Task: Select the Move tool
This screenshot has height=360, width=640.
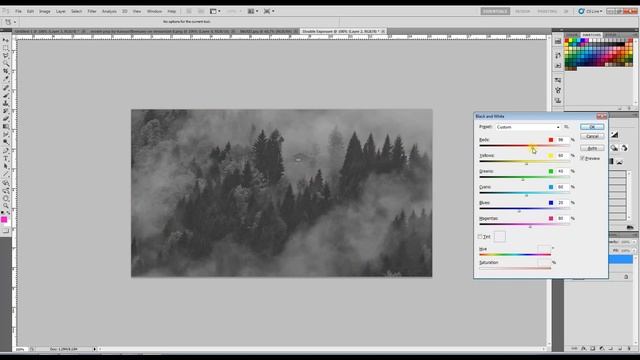Action: [6, 40]
